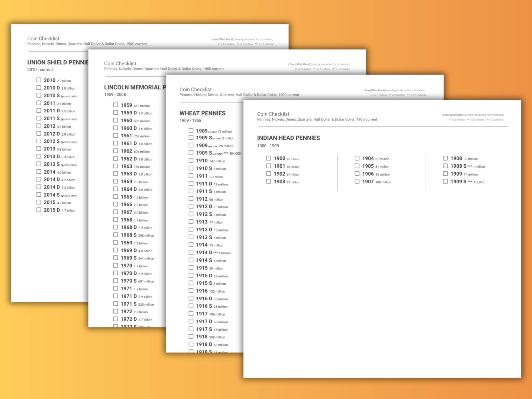Tick the 1908 S 1 million checkbox
The width and height of the screenshot is (532, 399).
tap(445, 166)
